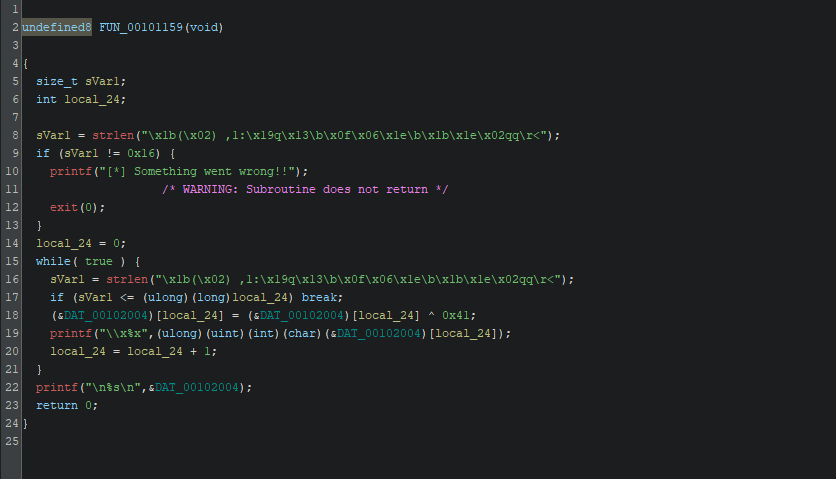This screenshot has height=479, width=836.
Task: Click the FUN_00101159 function name
Action: [x=141, y=27]
